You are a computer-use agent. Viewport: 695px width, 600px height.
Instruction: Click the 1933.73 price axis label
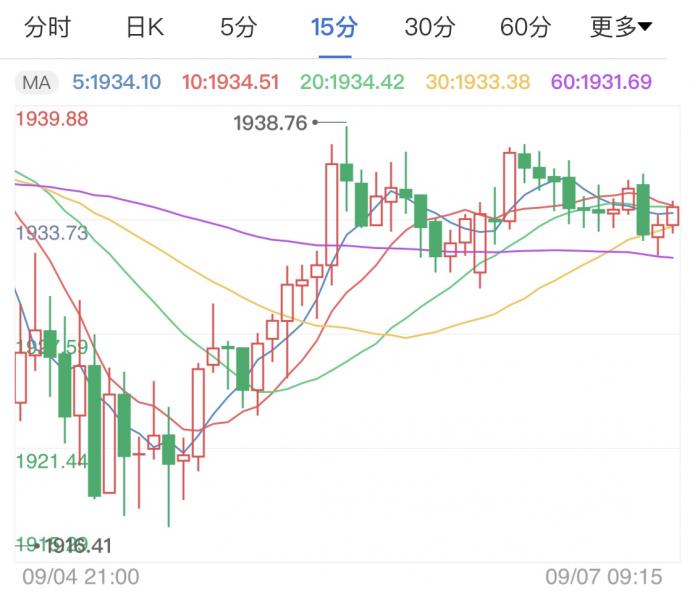coord(52,233)
